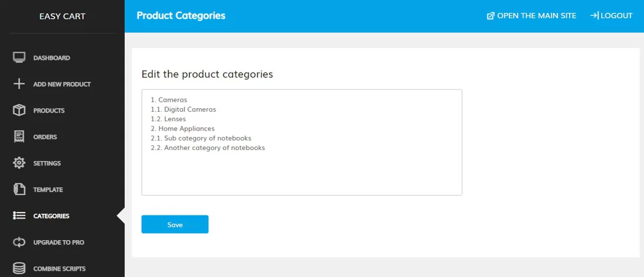The width and height of the screenshot is (644, 277).
Task: Click the external link icon in header
Action: point(491,16)
